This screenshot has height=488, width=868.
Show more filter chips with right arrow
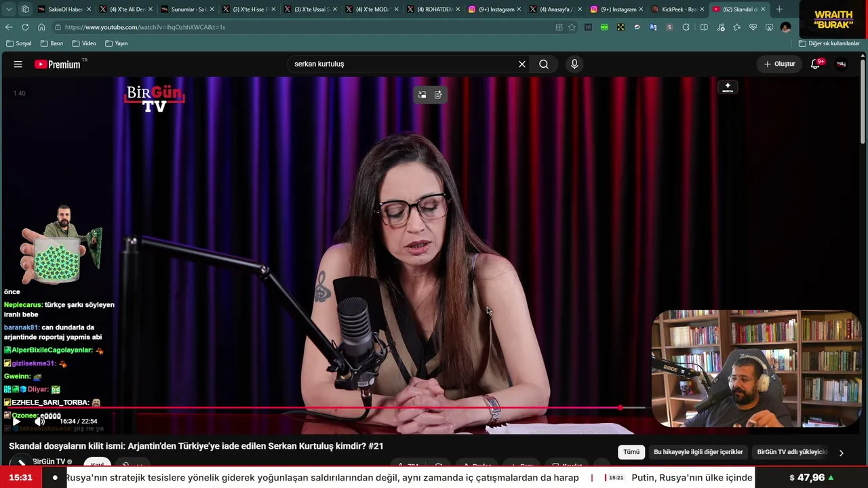tap(842, 453)
